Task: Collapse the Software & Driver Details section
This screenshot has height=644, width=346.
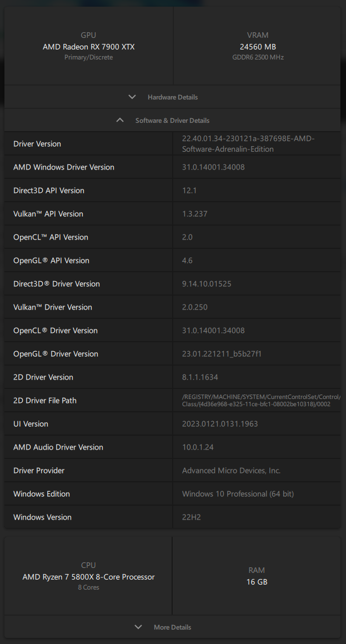Action: 172,121
